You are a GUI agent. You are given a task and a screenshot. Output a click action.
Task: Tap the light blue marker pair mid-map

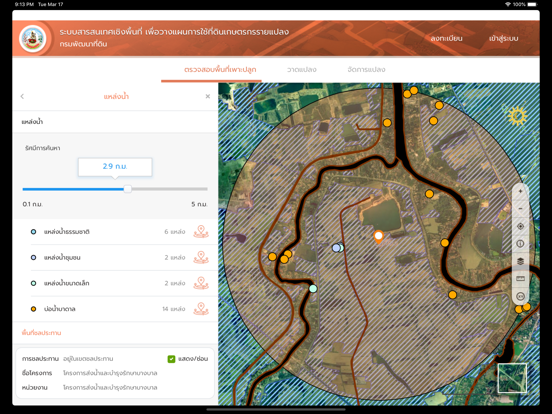coord(338,247)
